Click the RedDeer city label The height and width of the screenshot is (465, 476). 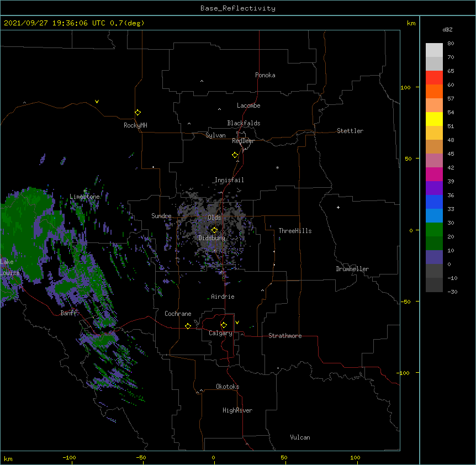coord(243,141)
